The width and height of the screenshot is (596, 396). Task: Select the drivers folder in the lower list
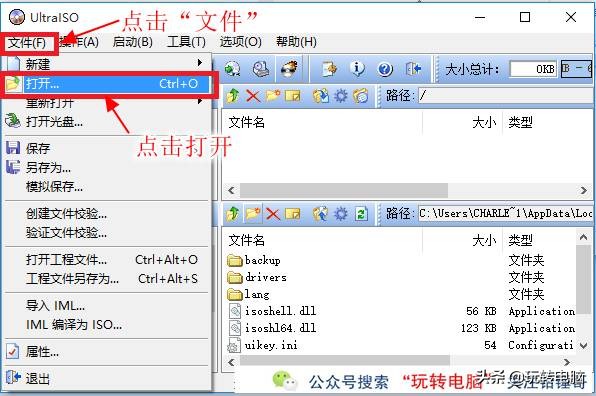[257, 277]
